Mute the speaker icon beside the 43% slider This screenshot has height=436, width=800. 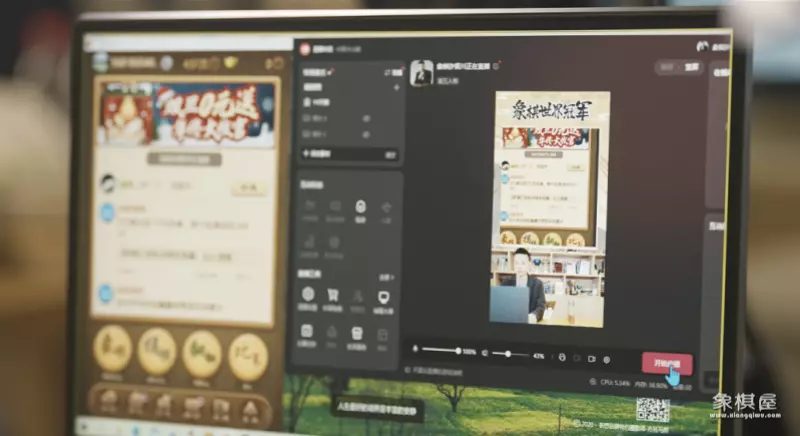coord(485,352)
